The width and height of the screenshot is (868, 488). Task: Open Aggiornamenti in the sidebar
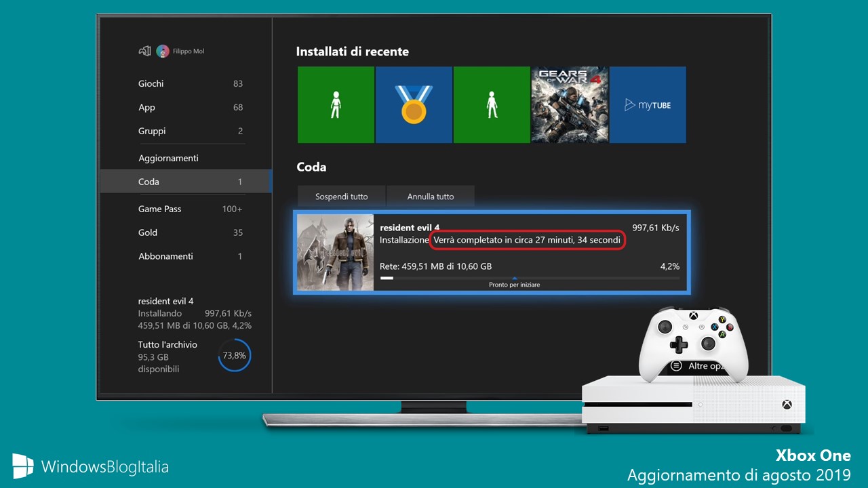point(186,158)
